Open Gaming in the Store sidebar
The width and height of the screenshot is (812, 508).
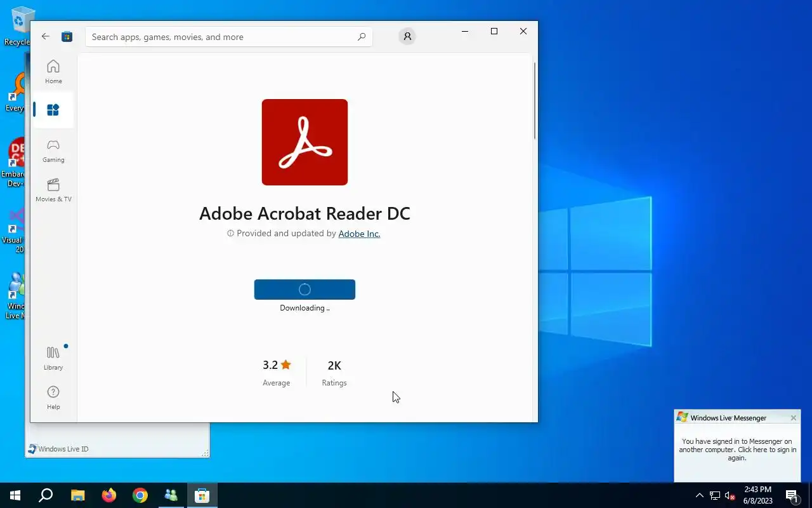coord(53,150)
